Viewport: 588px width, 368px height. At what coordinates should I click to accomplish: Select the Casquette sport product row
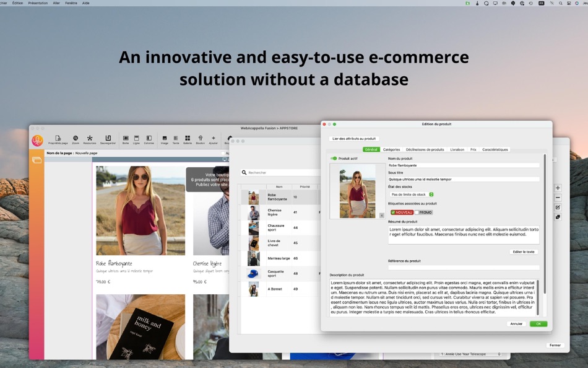click(279, 274)
